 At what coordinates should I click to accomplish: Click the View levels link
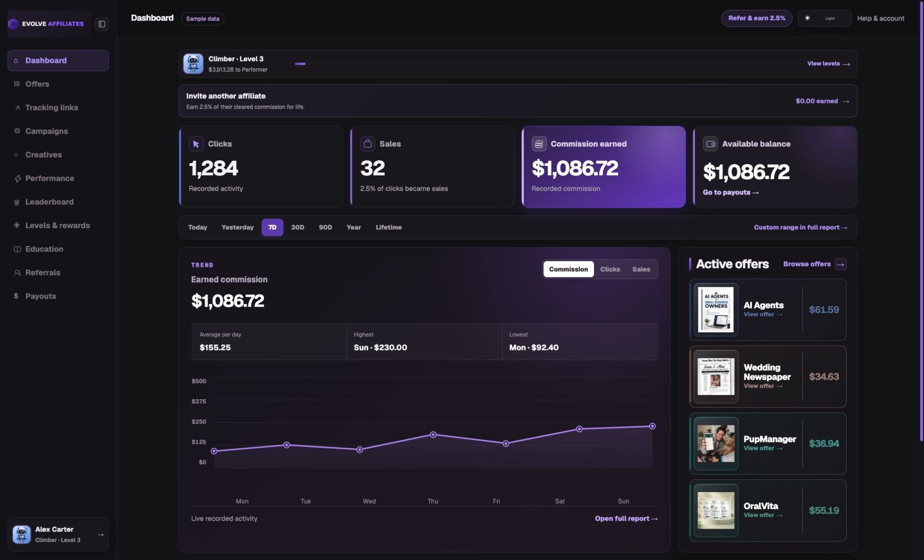[x=828, y=64]
